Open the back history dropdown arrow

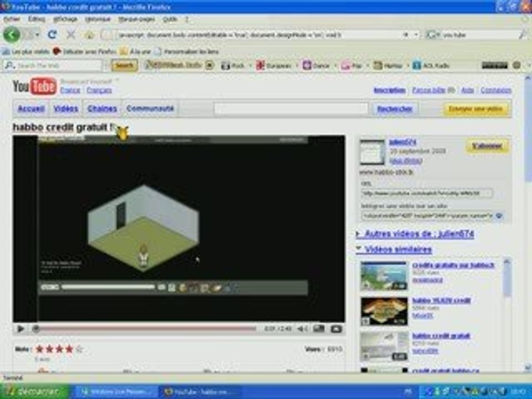pos(37,35)
